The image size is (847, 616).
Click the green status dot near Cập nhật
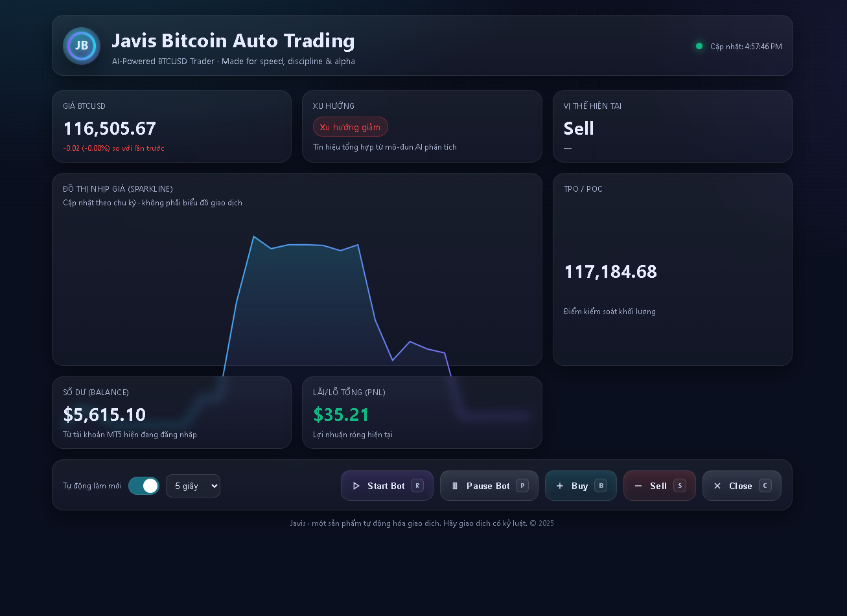tap(699, 45)
